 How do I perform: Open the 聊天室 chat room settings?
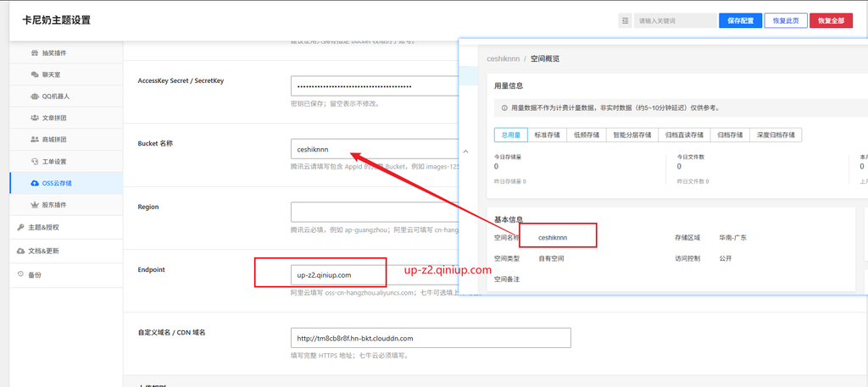pyautogui.click(x=66, y=75)
